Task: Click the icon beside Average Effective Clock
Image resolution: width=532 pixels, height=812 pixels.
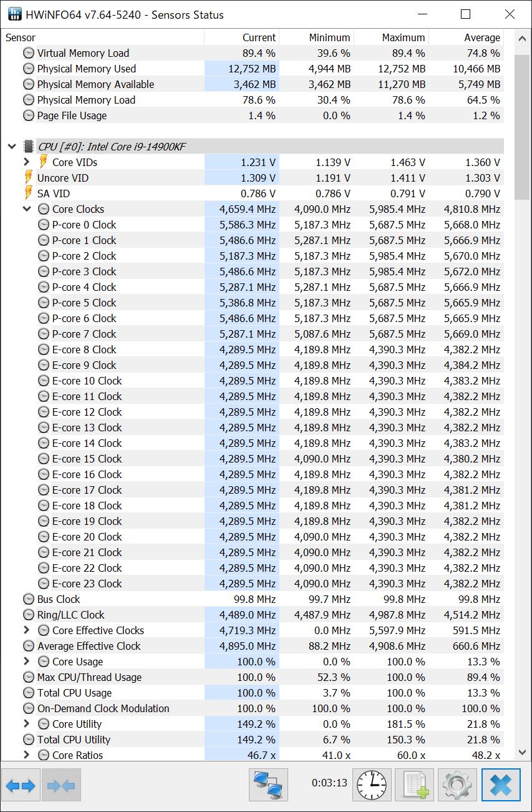Action: click(x=29, y=646)
